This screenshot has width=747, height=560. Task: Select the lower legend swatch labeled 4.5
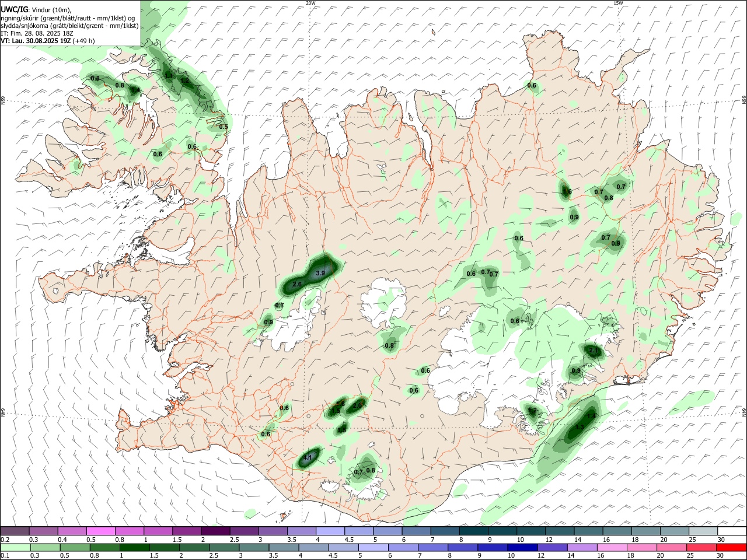(343, 547)
